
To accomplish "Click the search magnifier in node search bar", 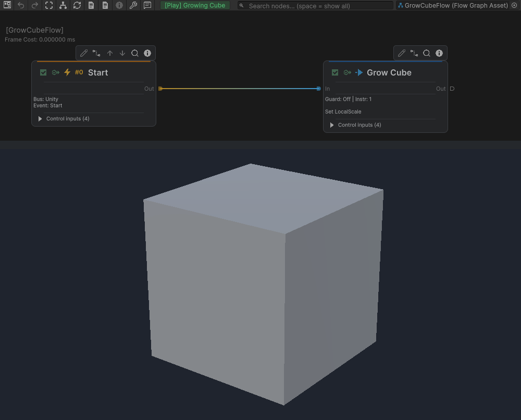I will [242, 6].
